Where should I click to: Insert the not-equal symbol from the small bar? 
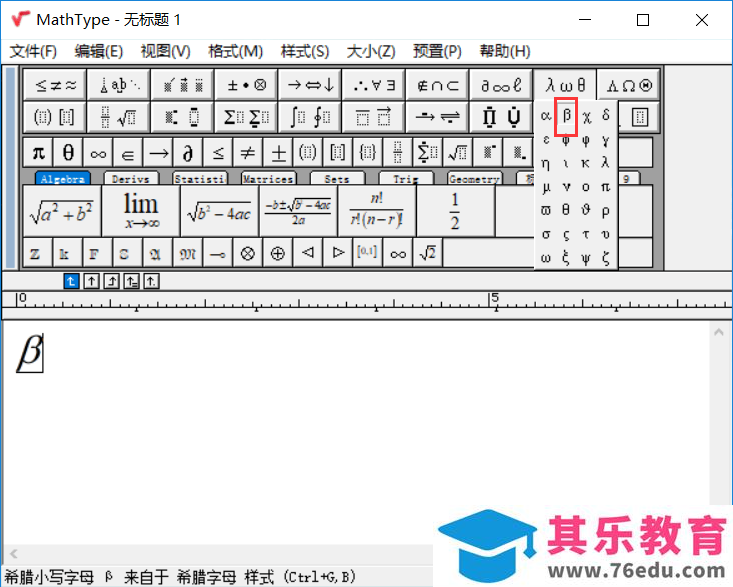pyautogui.click(x=248, y=152)
